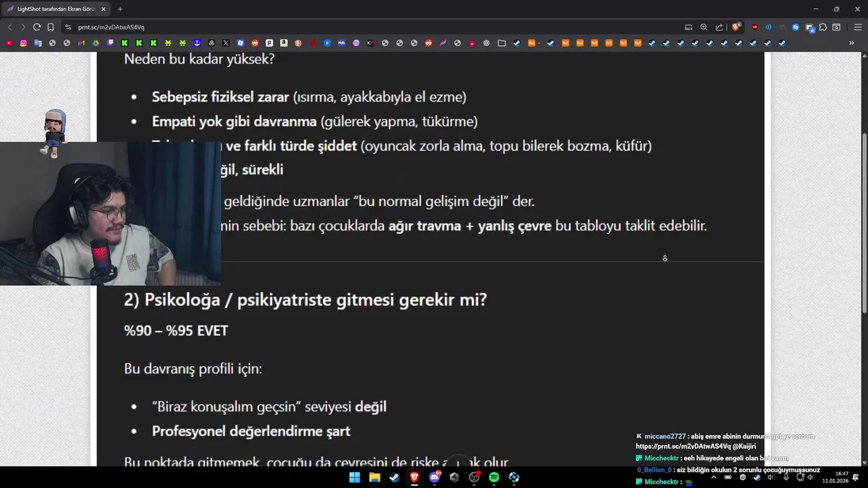Open the bookmarks folder icon
The image size is (868, 488).
click(501, 43)
